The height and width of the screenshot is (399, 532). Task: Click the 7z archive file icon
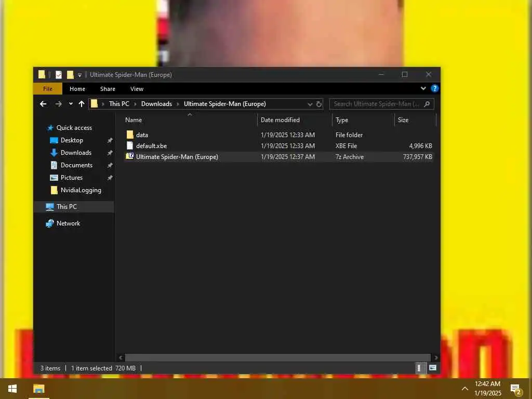click(129, 156)
